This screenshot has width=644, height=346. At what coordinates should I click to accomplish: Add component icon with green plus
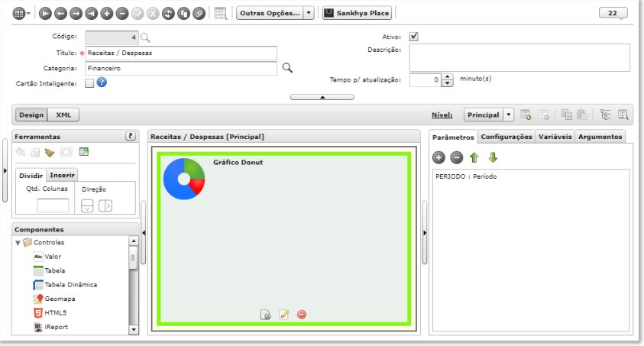84,152
